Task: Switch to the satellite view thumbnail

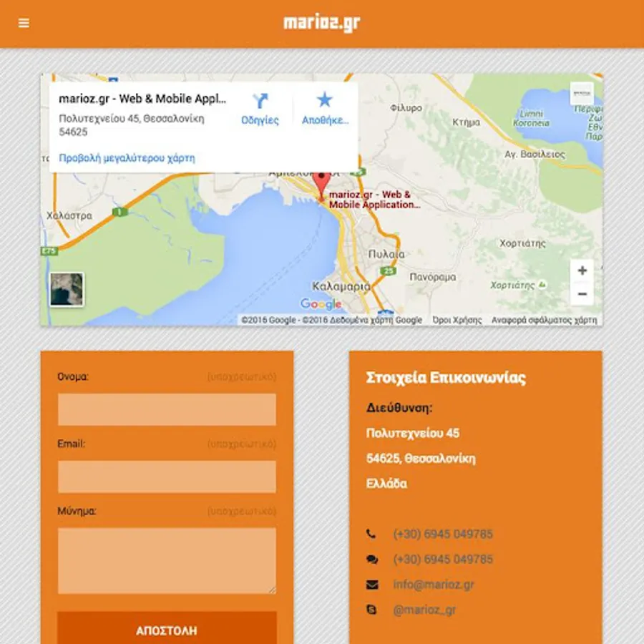Action: (67, 290)
